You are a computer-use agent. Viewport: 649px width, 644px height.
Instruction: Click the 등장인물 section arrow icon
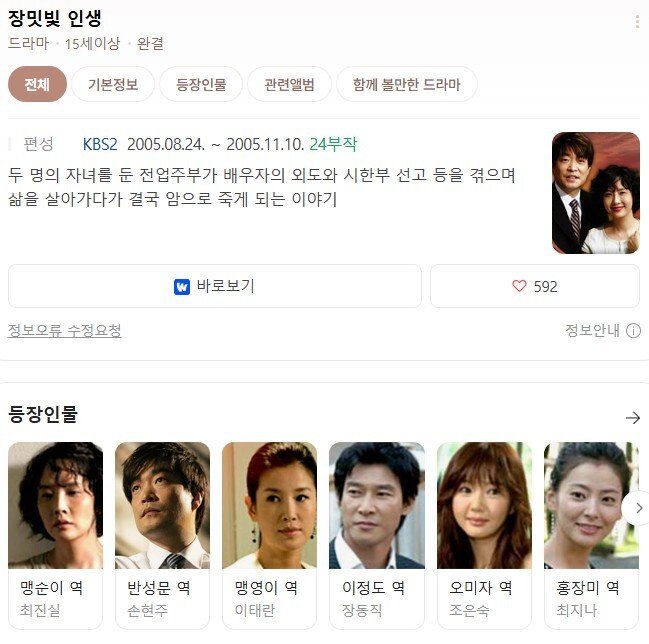(x=632, y=418)
